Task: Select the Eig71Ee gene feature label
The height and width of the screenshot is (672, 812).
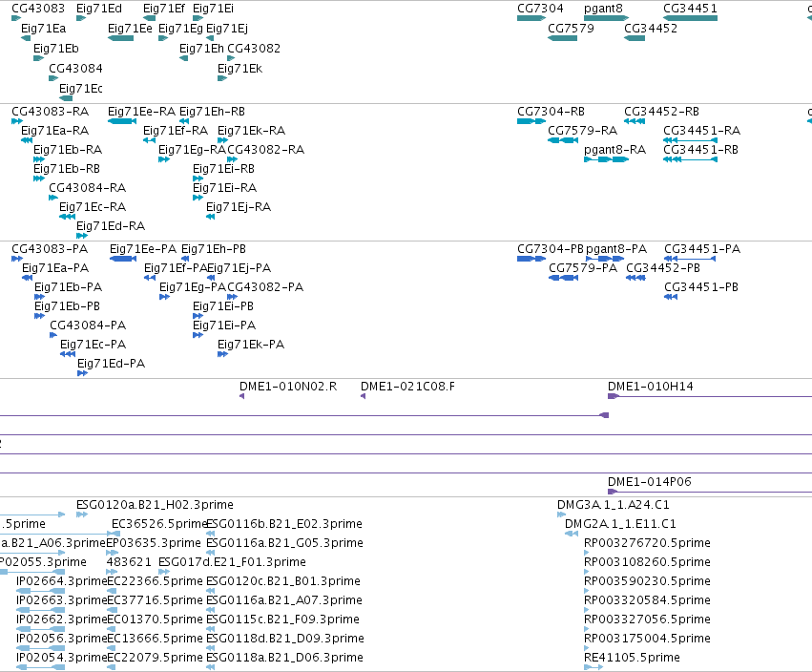Action: (x=130, y=29)
